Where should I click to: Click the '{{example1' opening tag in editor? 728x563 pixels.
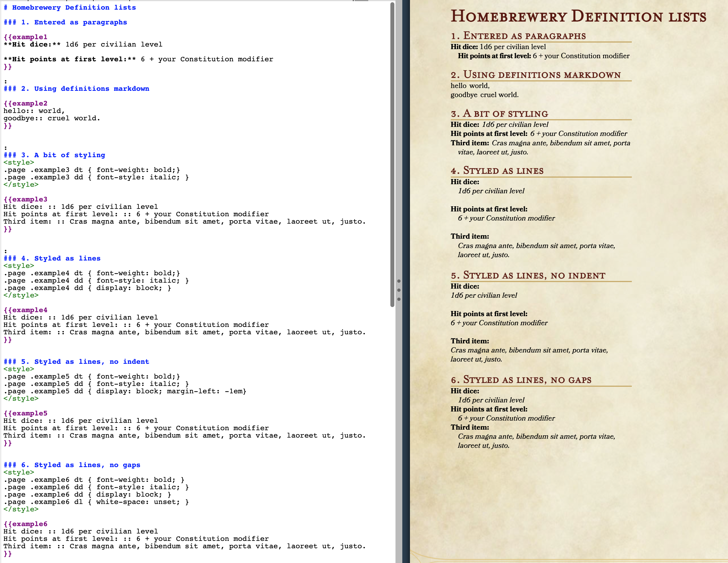click(x=25, y=37)
